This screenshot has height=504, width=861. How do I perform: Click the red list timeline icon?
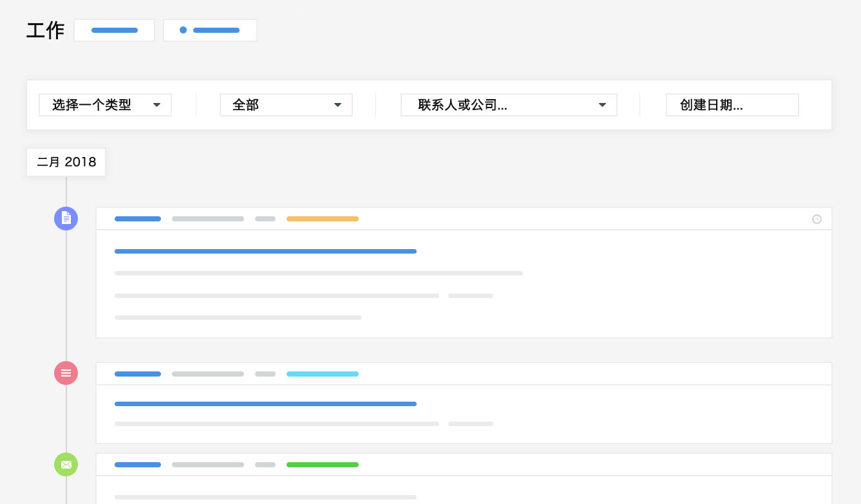coord(66,373)
